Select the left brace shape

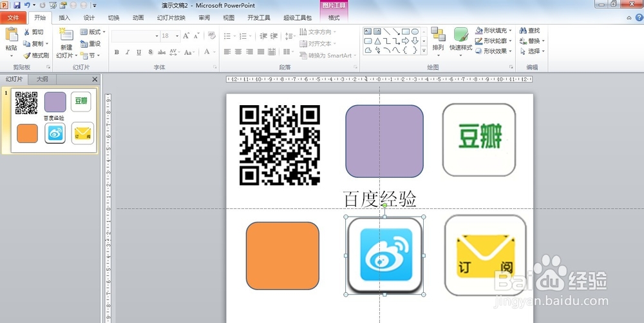[406, 50]
